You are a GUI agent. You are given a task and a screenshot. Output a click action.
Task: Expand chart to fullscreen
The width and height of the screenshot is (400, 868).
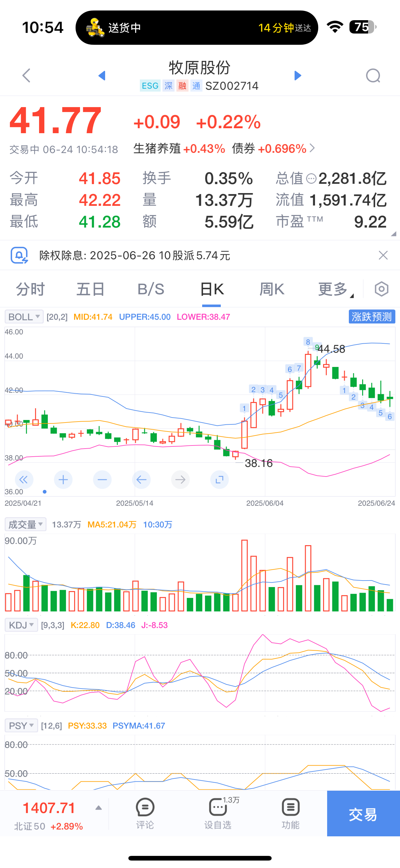220,480
